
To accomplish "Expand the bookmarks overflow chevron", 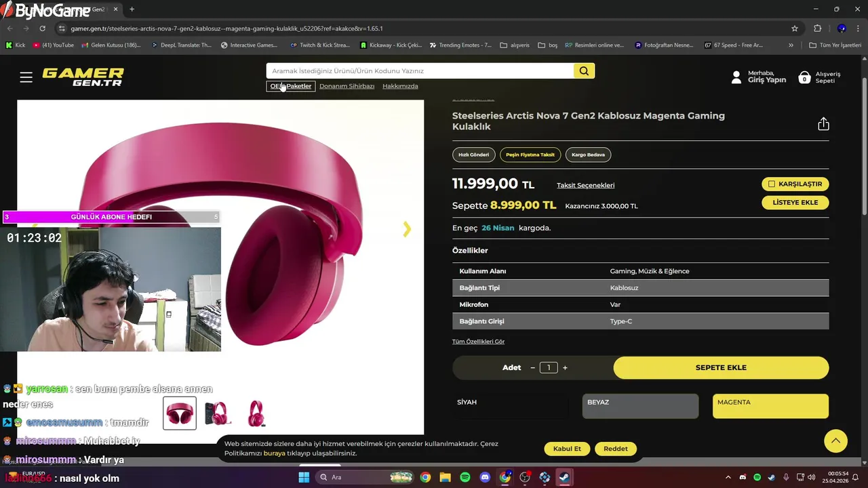I will click(791, 45).
